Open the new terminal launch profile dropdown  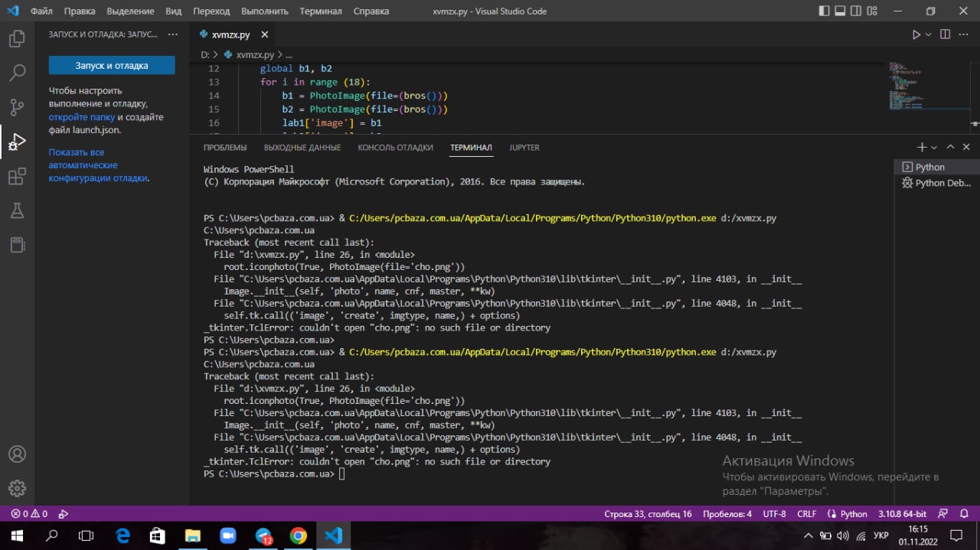click(x=934, y=148)
